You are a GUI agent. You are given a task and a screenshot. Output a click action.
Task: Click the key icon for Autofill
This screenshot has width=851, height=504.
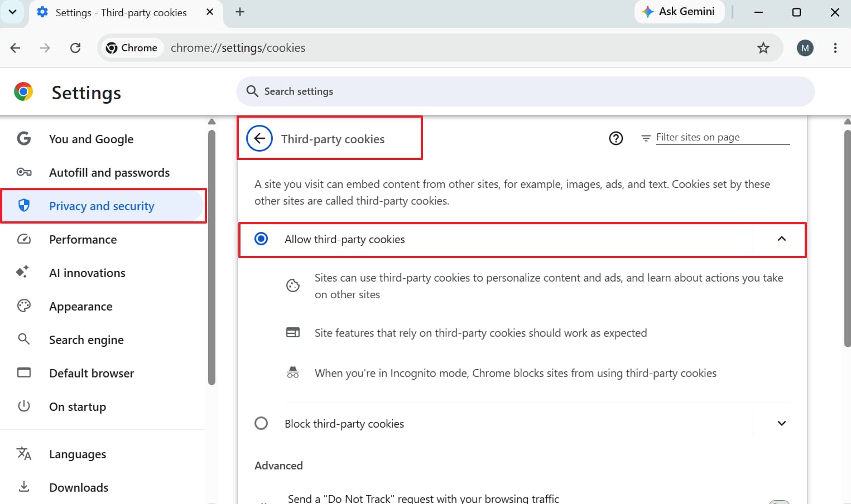24,172
